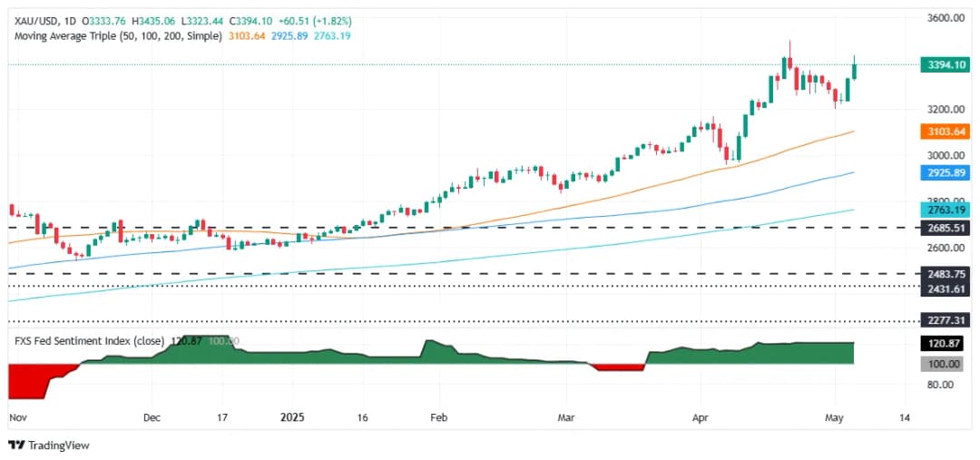
Task: Click the current price tag 3394.10
Action: (943, 65)
